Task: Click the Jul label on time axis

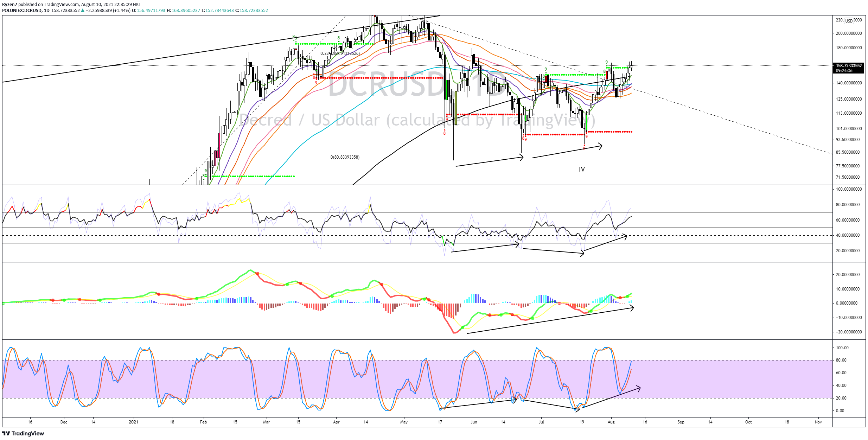Action: tap(541, 422)
